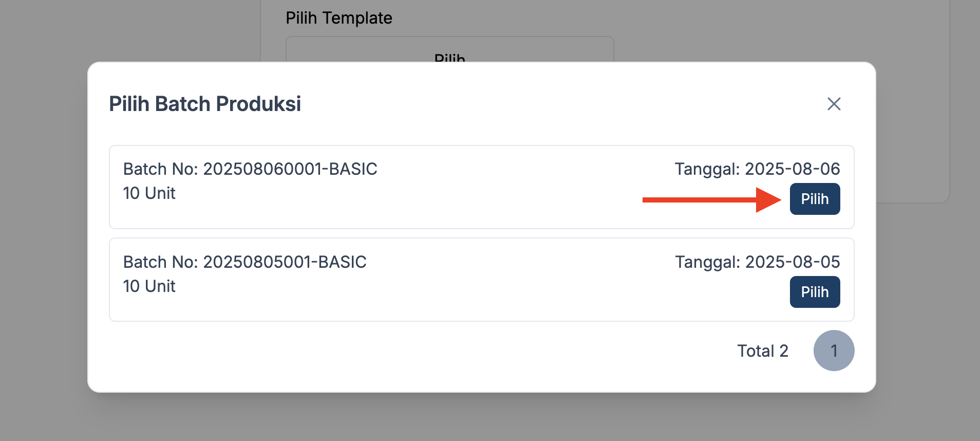Click the Pilih Batch Produksi dialog title

[205, 104]
